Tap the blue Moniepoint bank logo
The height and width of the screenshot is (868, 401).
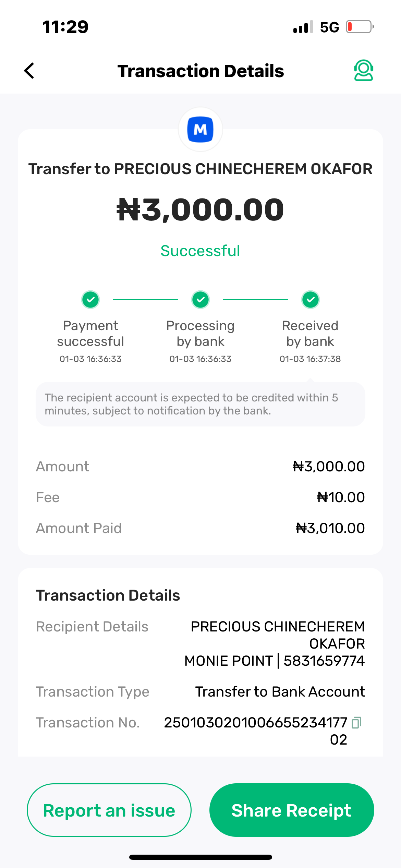pos(200,130)
